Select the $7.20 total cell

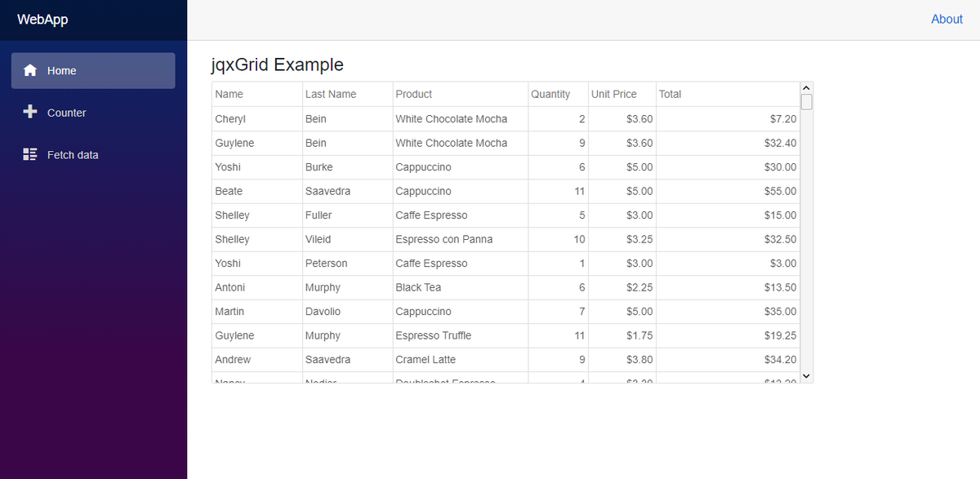(728, 119)
